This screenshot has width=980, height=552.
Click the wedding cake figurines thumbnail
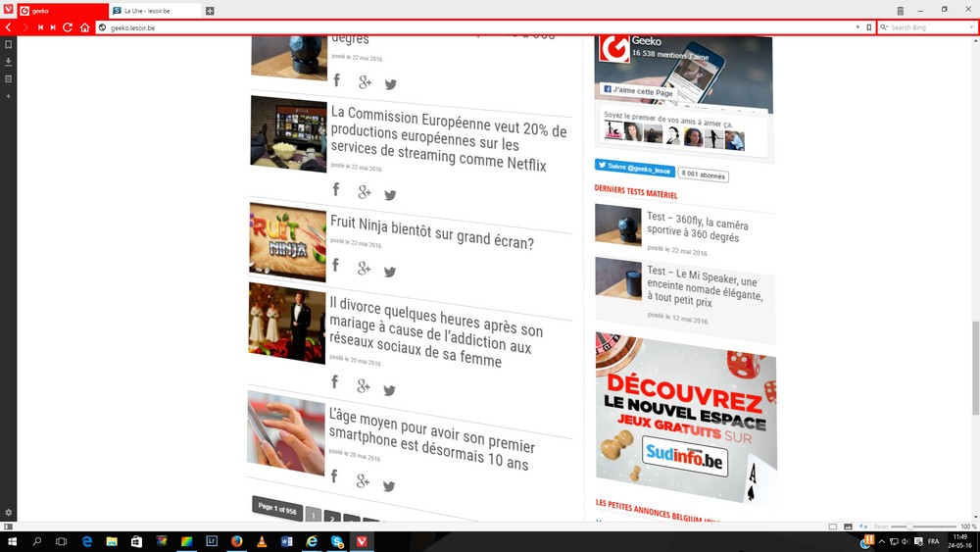pos(287,324)
